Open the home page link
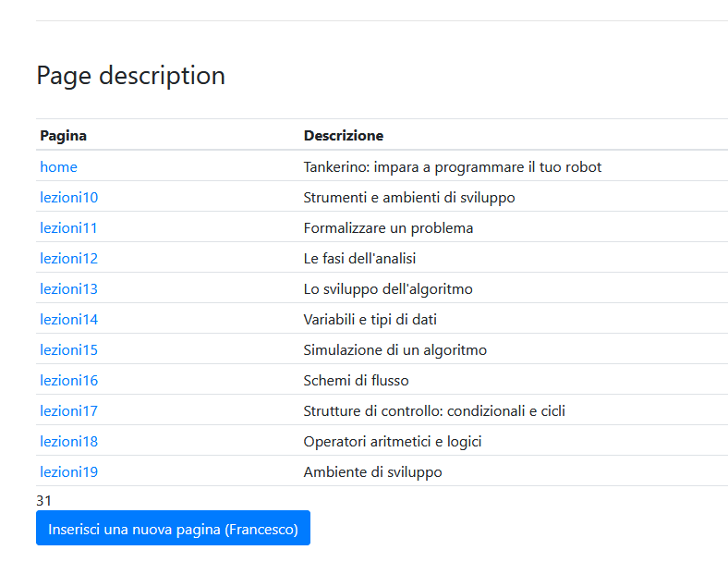 58,167
